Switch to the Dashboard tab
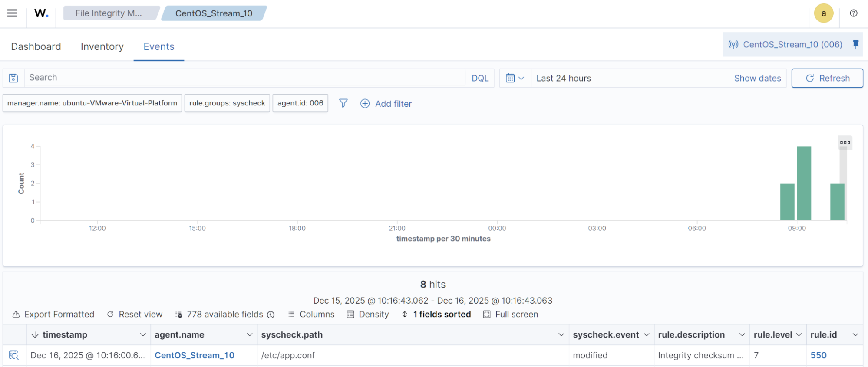The width and height of the screenshot is (868, 367). [36, 46]
